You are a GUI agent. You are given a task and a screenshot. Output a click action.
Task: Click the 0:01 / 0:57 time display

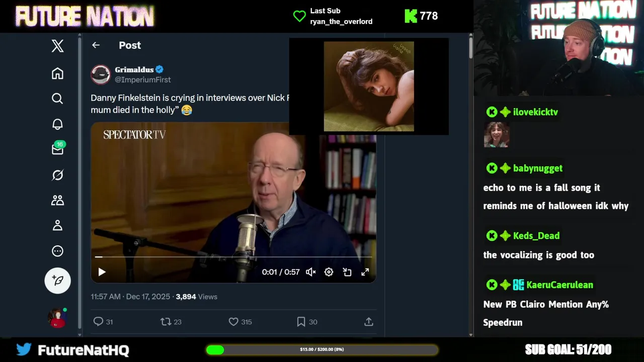(x=281, y=272)
